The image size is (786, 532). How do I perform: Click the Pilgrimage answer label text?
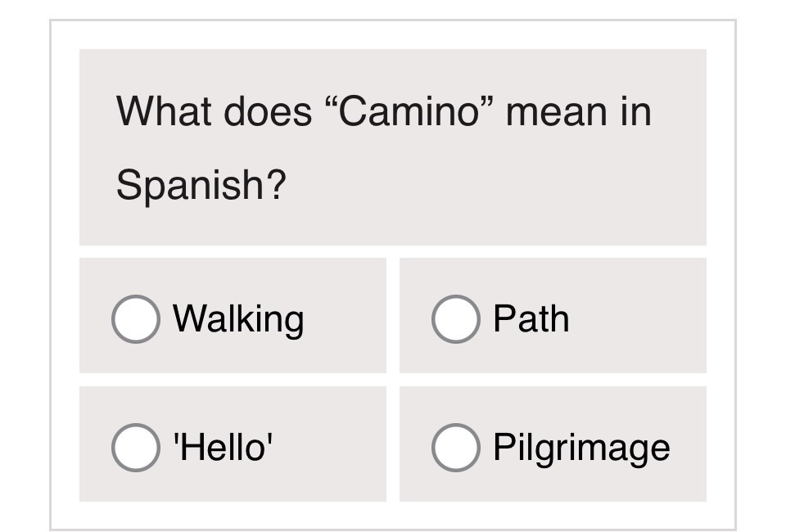(x=581, y=447)
